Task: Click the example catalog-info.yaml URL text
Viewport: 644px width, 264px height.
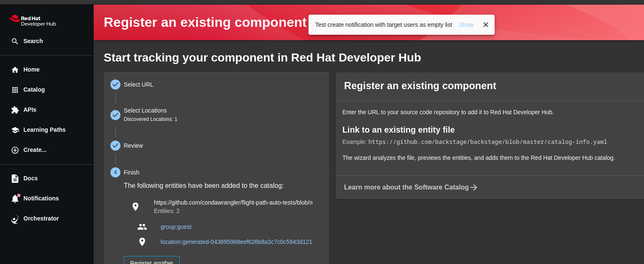Action: click(x=488, y=142)
